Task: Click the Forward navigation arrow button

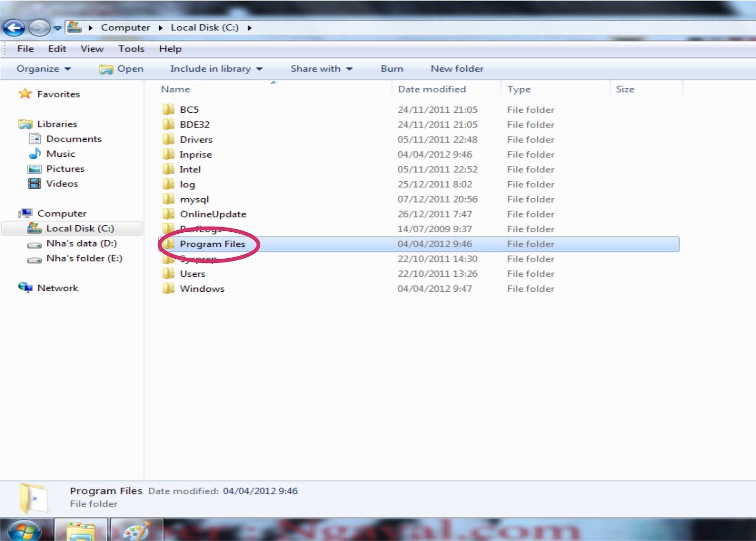Action: [x=39, y=28]
